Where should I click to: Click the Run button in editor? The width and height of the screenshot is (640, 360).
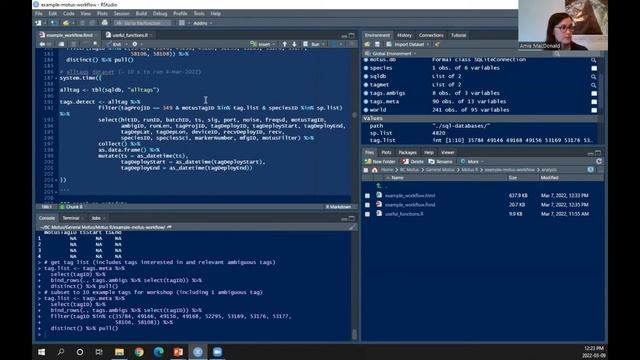[x=312, y=44]
